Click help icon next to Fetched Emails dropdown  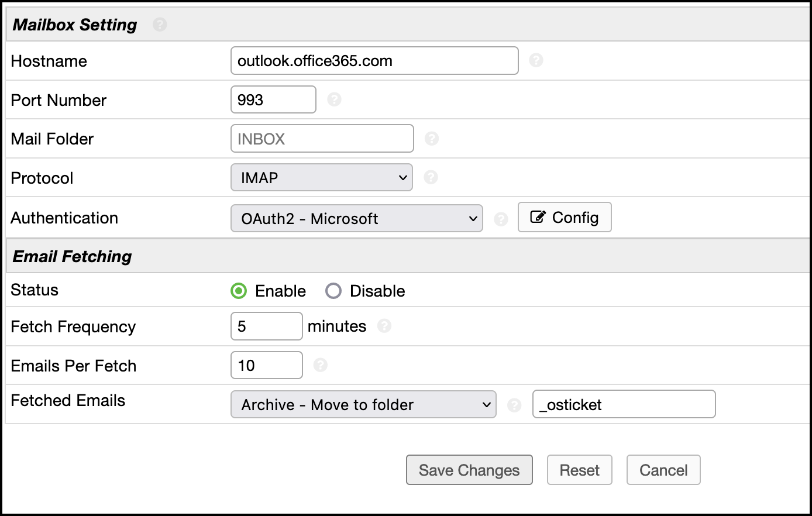[514, 405]
